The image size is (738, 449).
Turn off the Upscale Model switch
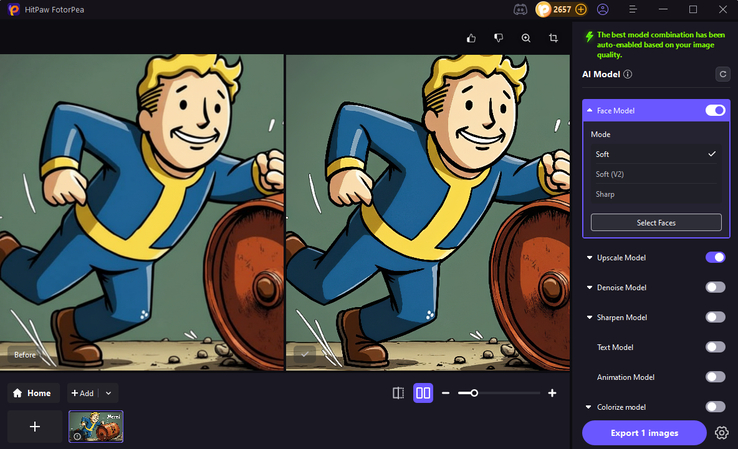(715, 258)
